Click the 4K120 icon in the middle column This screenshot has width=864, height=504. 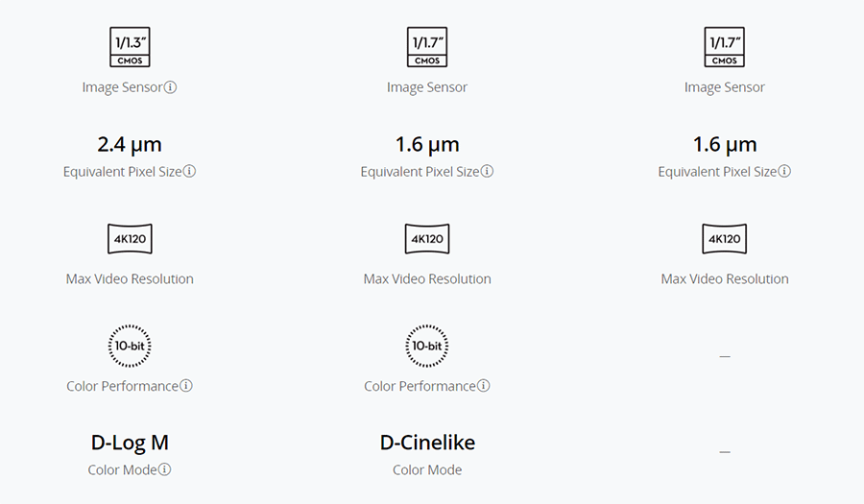point(427,239)
